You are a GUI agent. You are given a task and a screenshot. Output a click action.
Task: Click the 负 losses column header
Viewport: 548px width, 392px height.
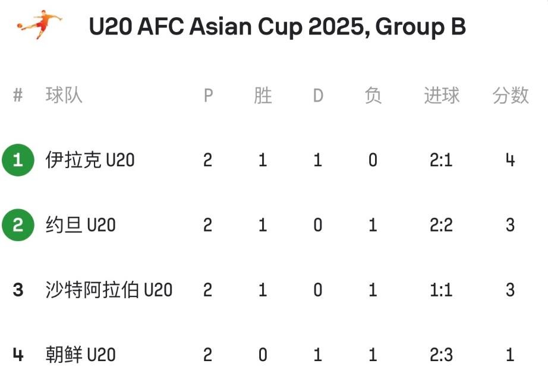(x=373, y=95)
